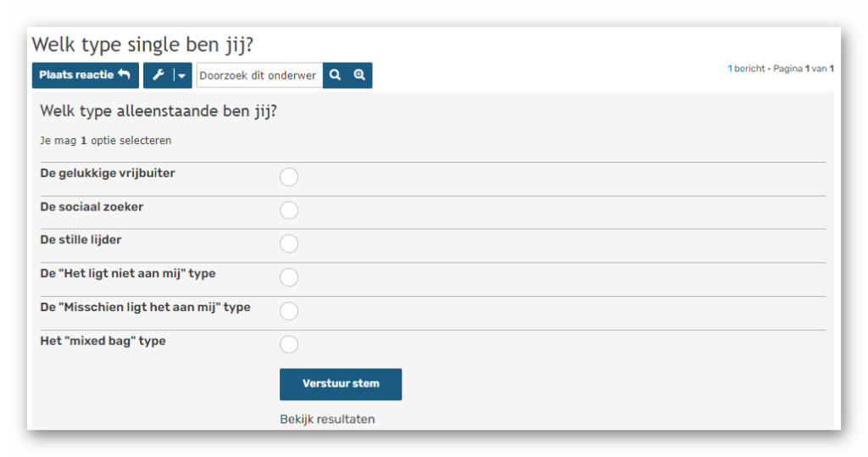
Task: Submit vote with Verstuur stem button
Action: (341, 384)
